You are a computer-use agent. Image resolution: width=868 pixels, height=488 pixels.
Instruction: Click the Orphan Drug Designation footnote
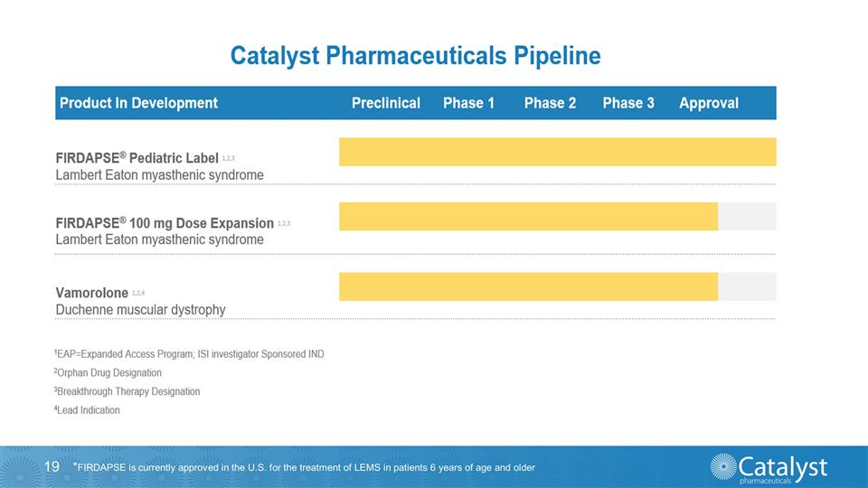[108, 372]
